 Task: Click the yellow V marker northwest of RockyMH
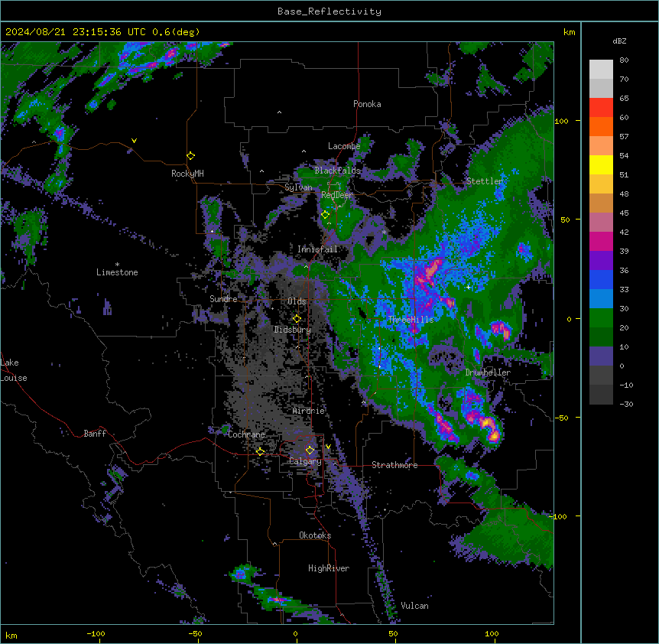click(x=134, y=141)
